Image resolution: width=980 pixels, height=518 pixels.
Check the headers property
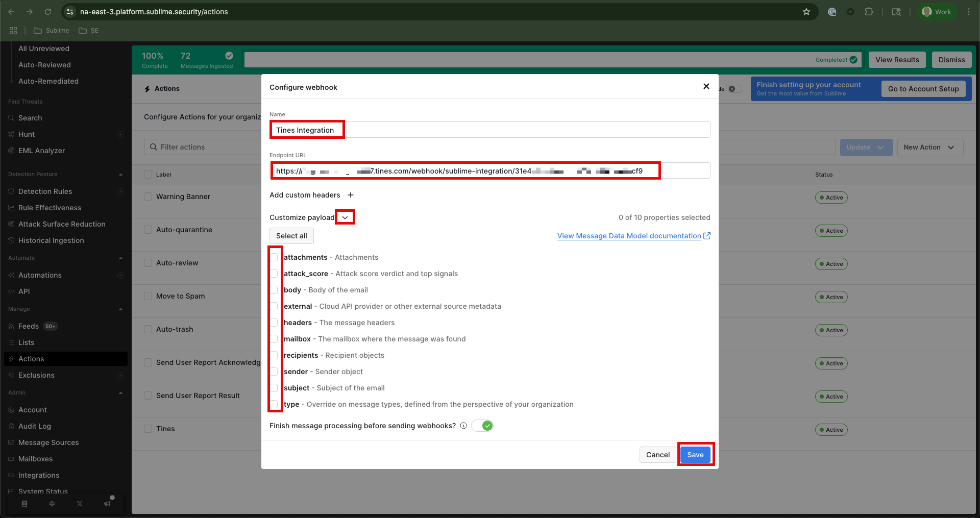(275, 323)
